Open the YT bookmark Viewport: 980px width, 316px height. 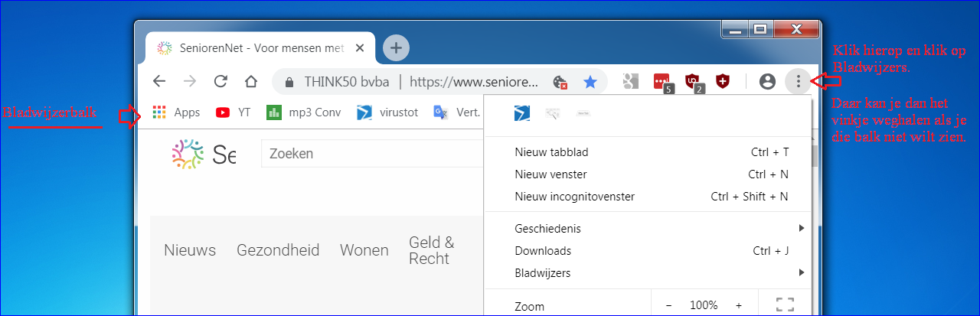click(x=234, y=112)
